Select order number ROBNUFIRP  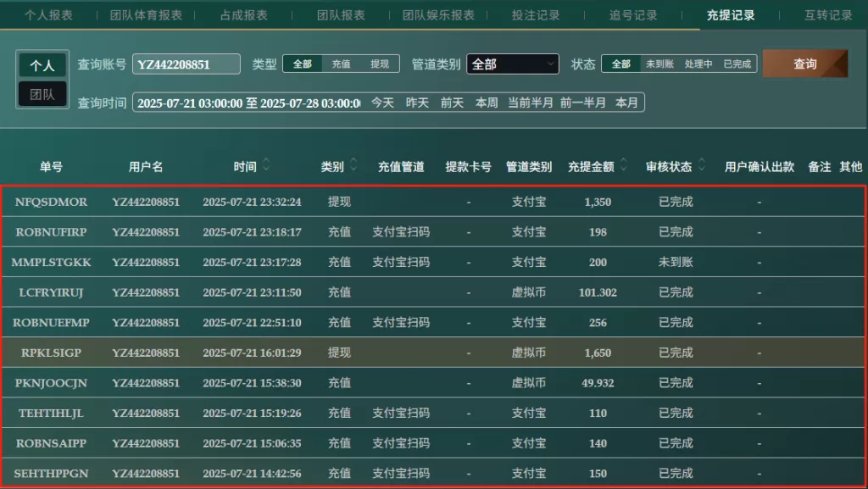tap(51, 232)
